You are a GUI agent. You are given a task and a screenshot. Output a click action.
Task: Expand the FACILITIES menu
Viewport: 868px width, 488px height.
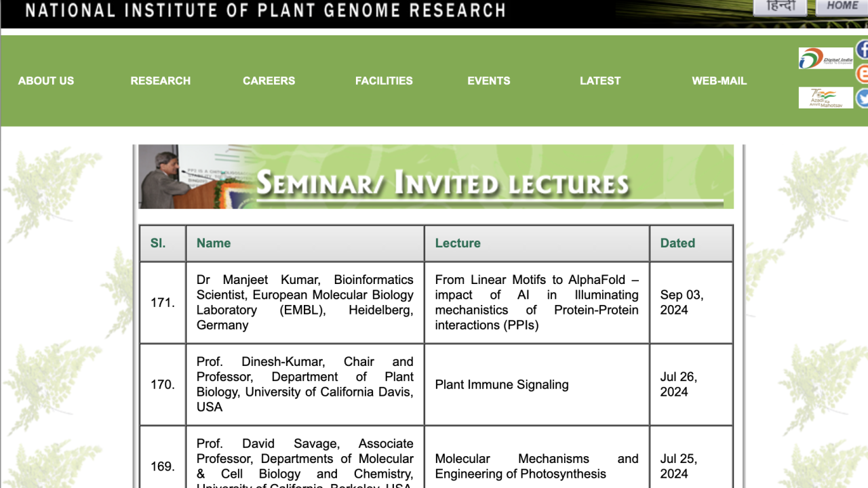click(384, 81)
